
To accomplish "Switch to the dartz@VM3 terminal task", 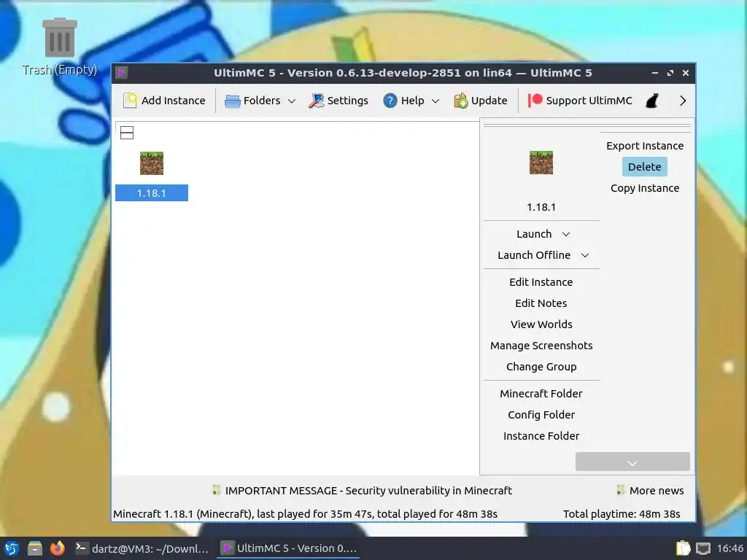I will (x=142, y=548).
